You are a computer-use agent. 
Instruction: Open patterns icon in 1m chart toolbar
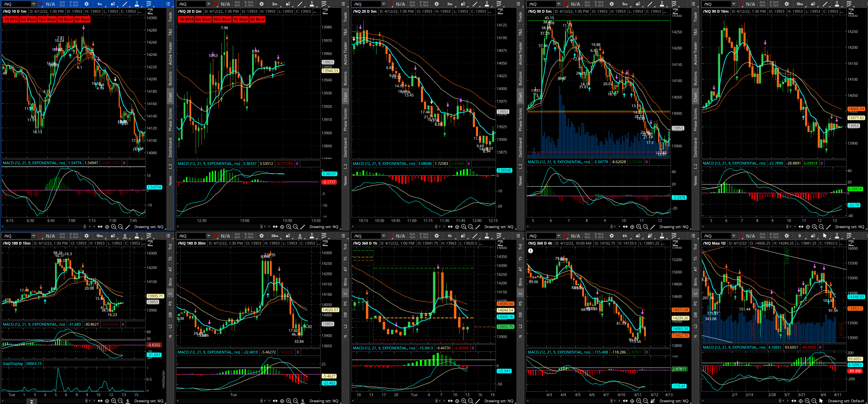149,4
